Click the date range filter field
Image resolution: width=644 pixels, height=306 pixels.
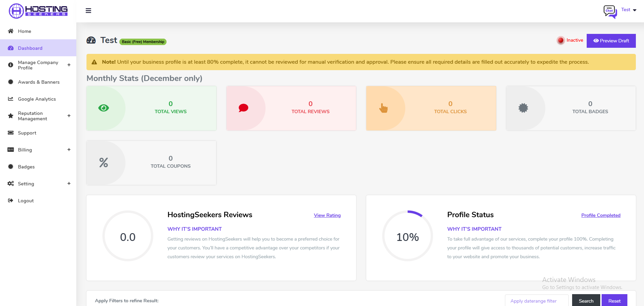[x=536, y=301]
